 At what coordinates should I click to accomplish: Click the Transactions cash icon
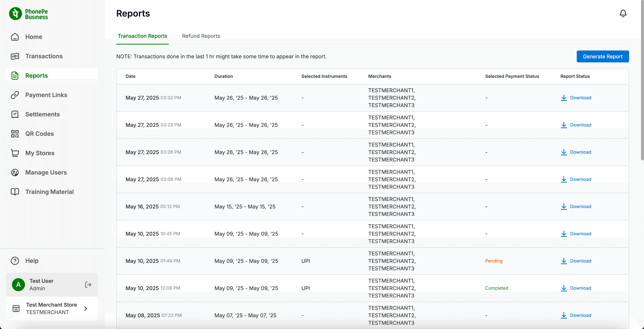click(x=15, y=56)
